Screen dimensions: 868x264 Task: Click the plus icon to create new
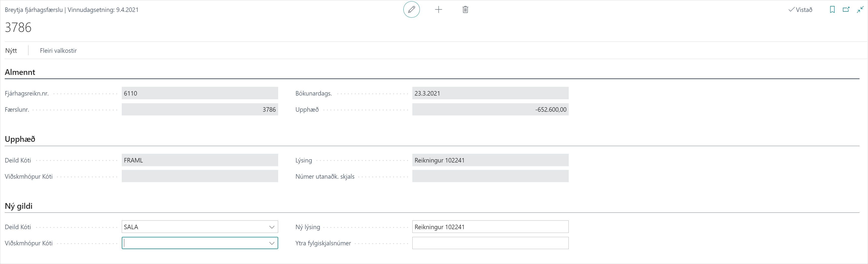(438, 9)
